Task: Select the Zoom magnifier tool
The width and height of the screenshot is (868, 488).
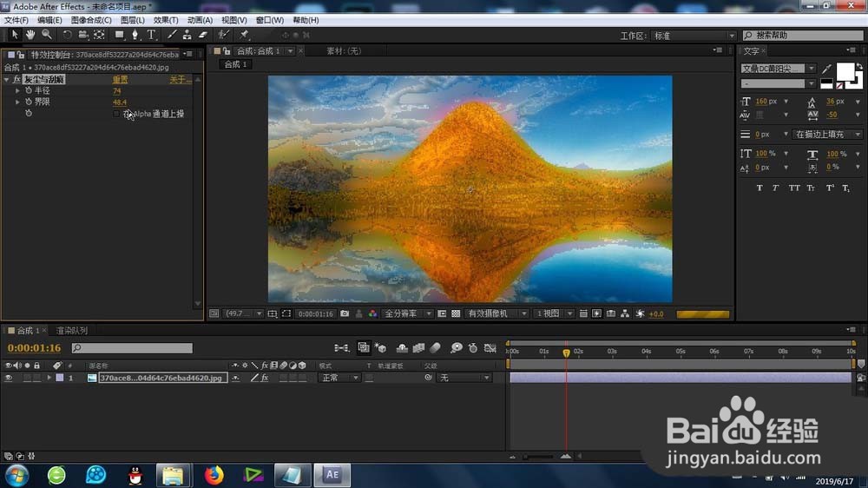Action: point(46,35)
